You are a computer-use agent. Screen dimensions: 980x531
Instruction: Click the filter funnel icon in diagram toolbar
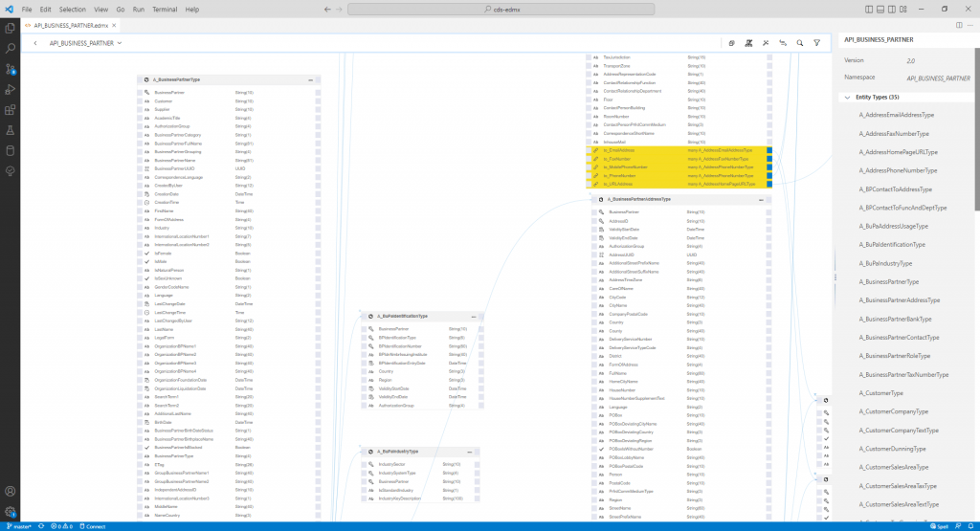pos(817,43)
